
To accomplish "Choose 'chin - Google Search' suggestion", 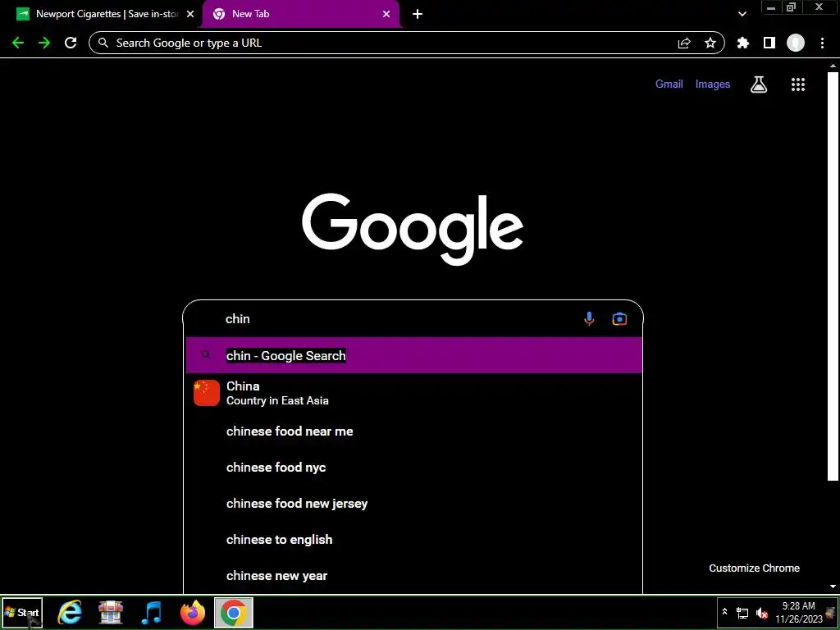I will click(413, 355).
